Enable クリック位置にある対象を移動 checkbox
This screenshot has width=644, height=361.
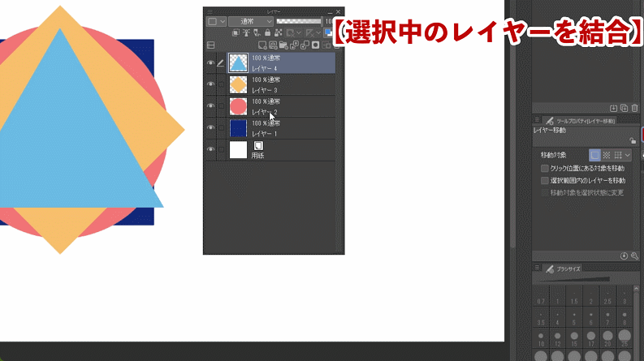click(x=545, y=168)
